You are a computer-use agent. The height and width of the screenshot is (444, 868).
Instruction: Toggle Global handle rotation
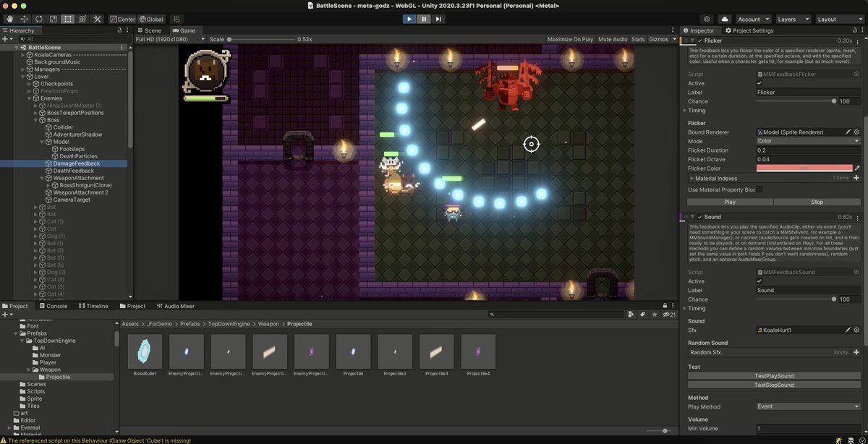[x=151, y=19]
